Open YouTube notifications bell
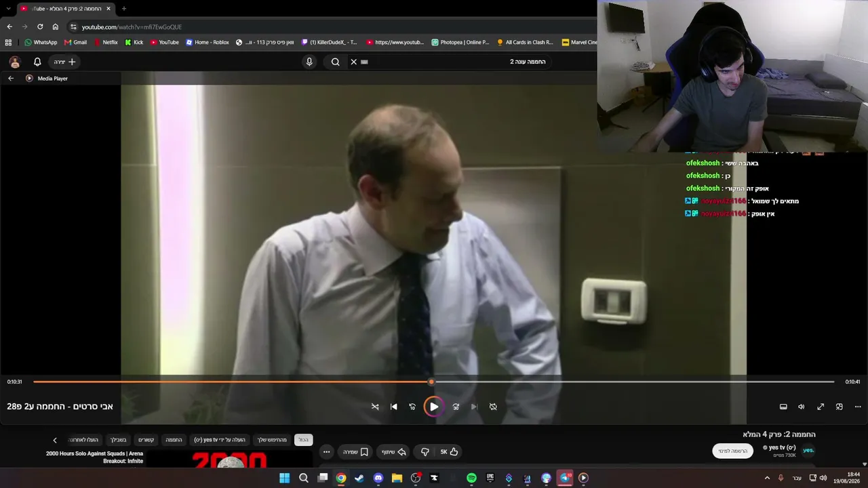This screenshot has width=868, height=488. pos(37,62)
